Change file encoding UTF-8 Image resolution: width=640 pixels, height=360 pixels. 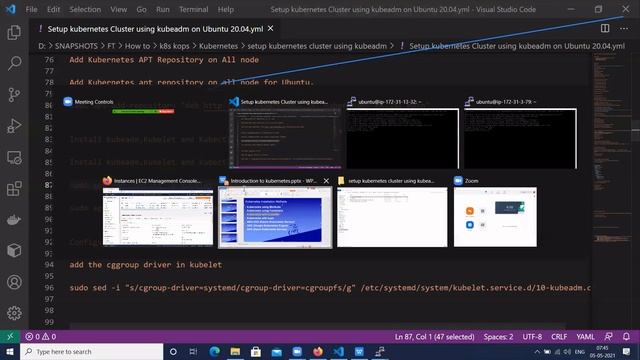[x=532, y=337]
